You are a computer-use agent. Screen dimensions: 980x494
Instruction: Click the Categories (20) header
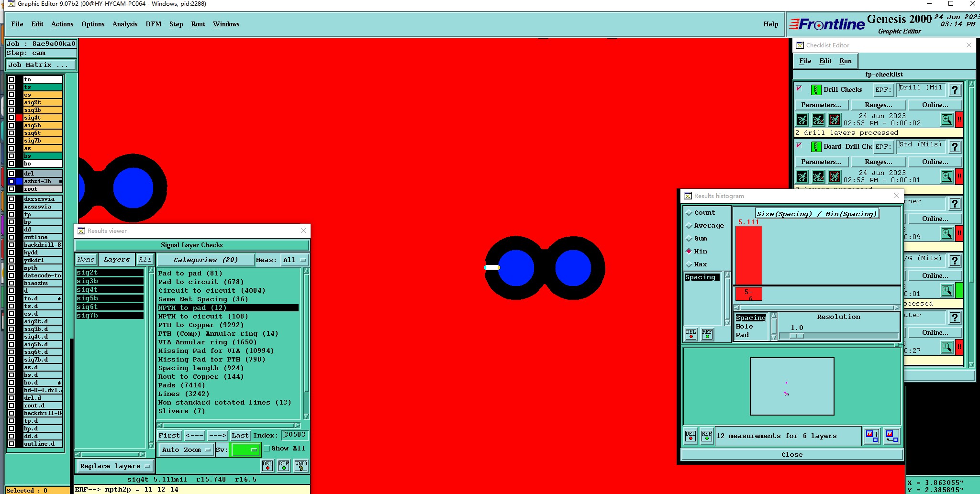coord(206,260)
